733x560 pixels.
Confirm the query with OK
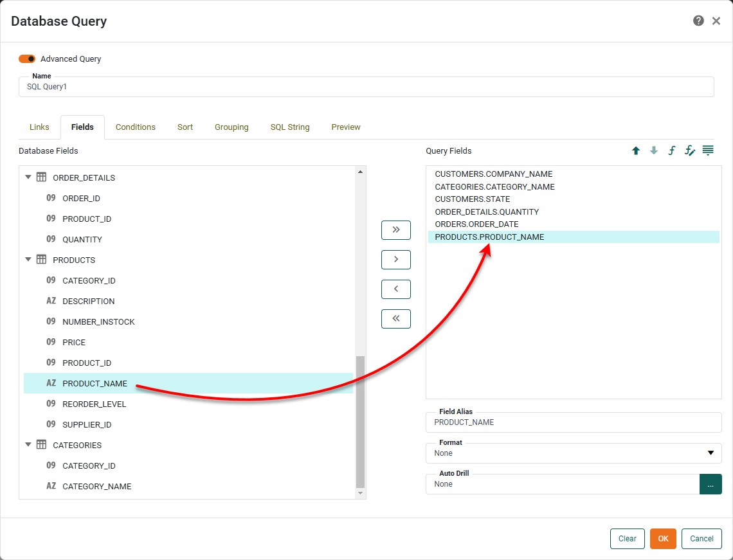[663, 539]
